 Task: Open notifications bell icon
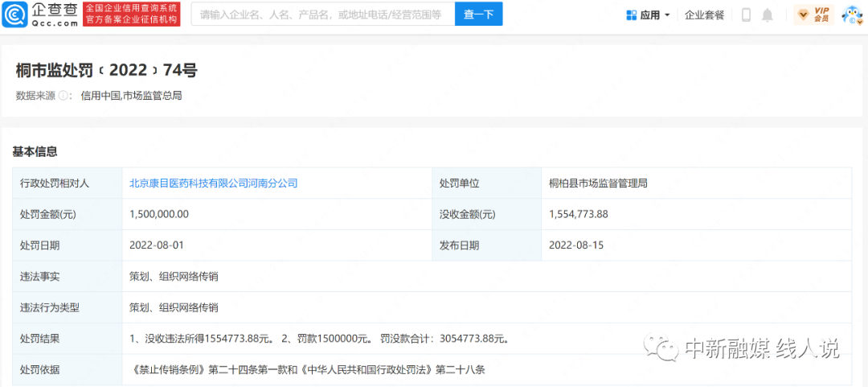click(x=768, y=15)
